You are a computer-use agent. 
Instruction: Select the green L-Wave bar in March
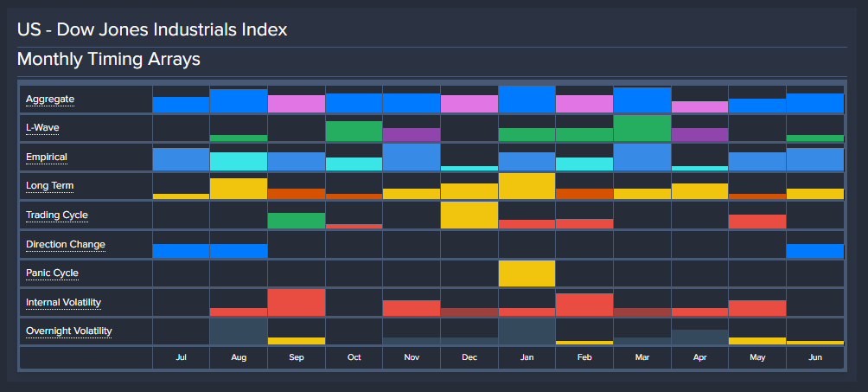(641, 128)
